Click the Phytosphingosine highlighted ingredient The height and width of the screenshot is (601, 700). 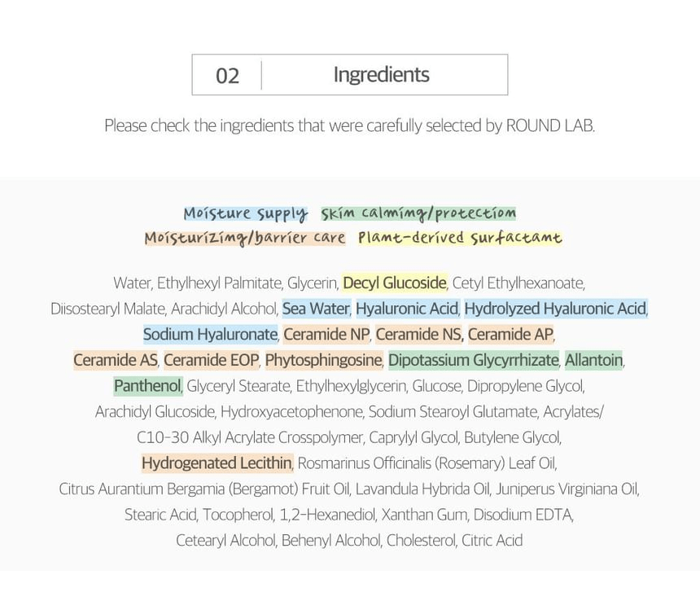point(324,360)
